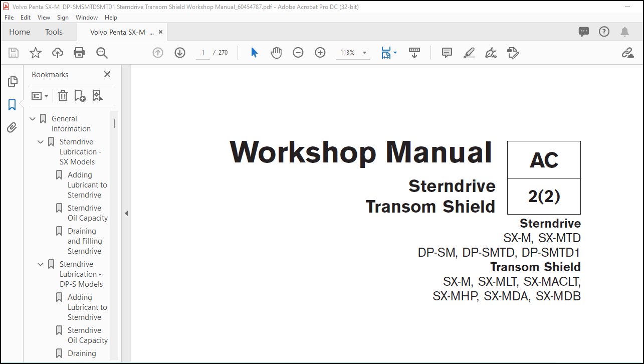
Task: Switch to the Tools tab
Action: pyautogui.click(x=54, y=32)
